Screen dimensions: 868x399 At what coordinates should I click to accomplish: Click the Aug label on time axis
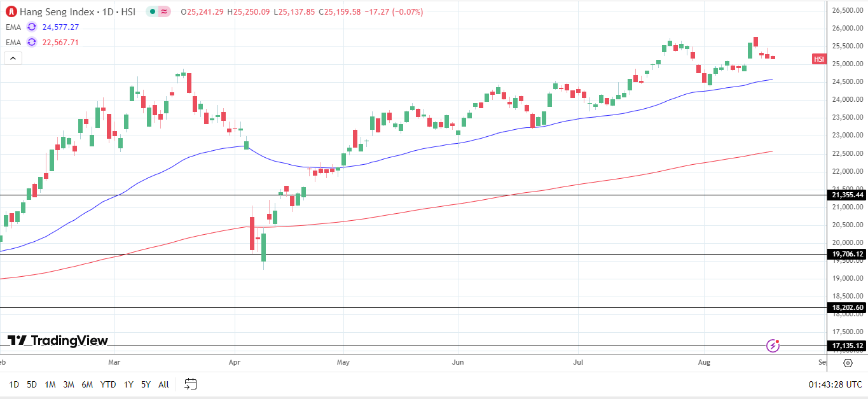704,363
